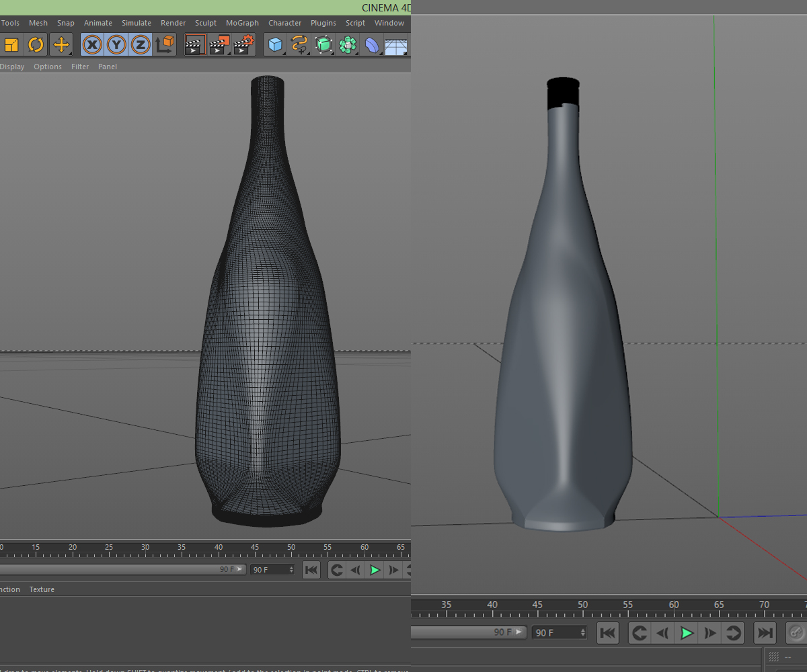Open the Character menu
The image size is (807, 672).
[x=285, y=23]
